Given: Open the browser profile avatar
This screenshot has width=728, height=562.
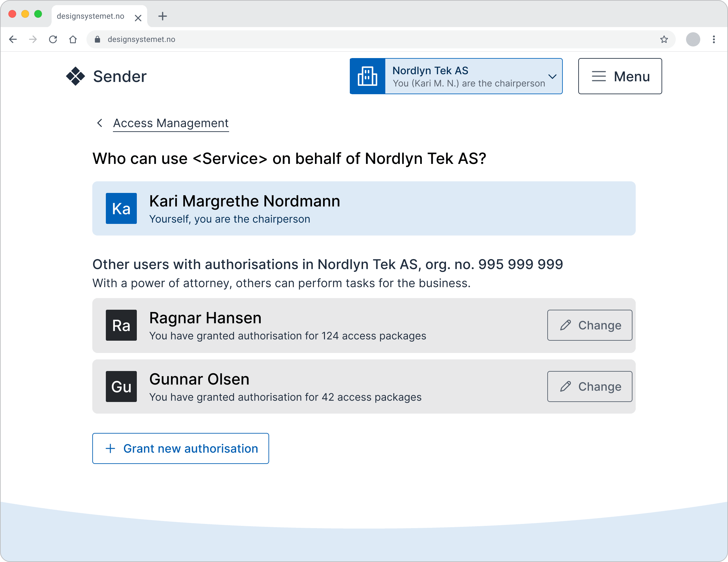Looking at the screenshot, I should (693, 39).
